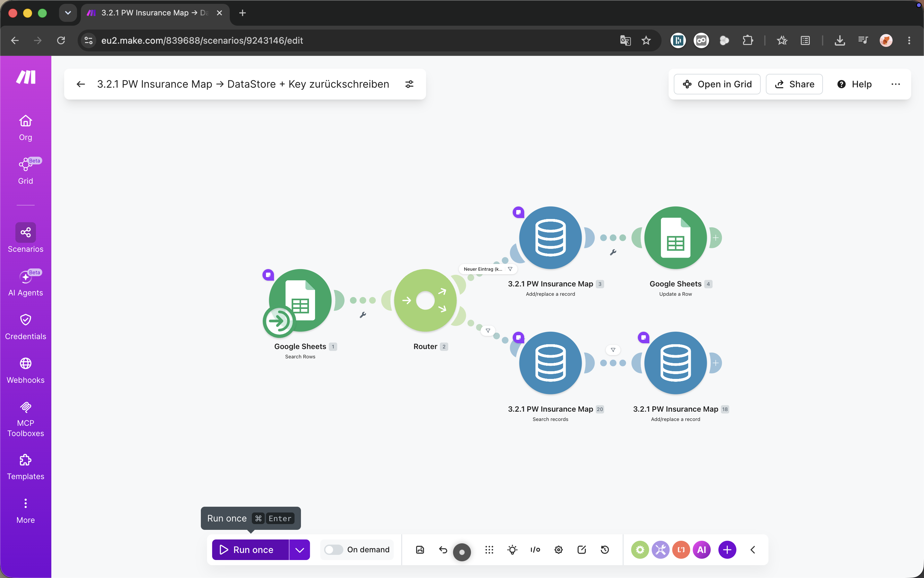Open a new browser tab
924x578 pixels.
[x=243, y=13]
